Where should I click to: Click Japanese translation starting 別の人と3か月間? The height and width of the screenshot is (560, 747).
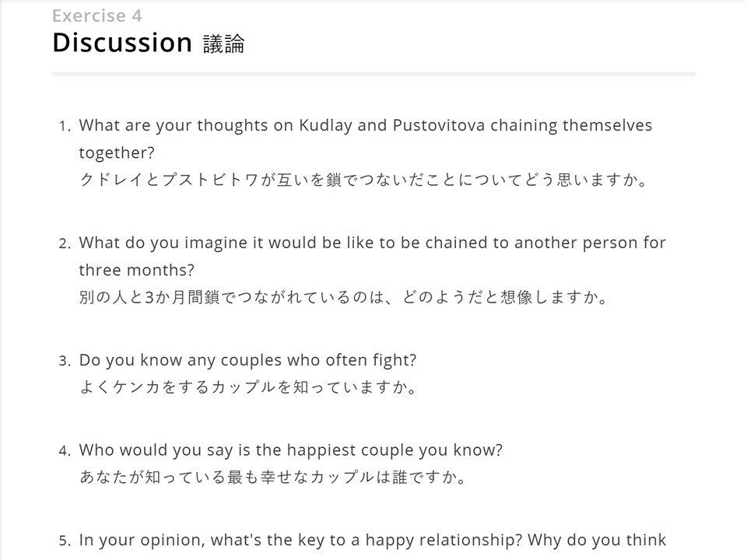click(343, 298)
